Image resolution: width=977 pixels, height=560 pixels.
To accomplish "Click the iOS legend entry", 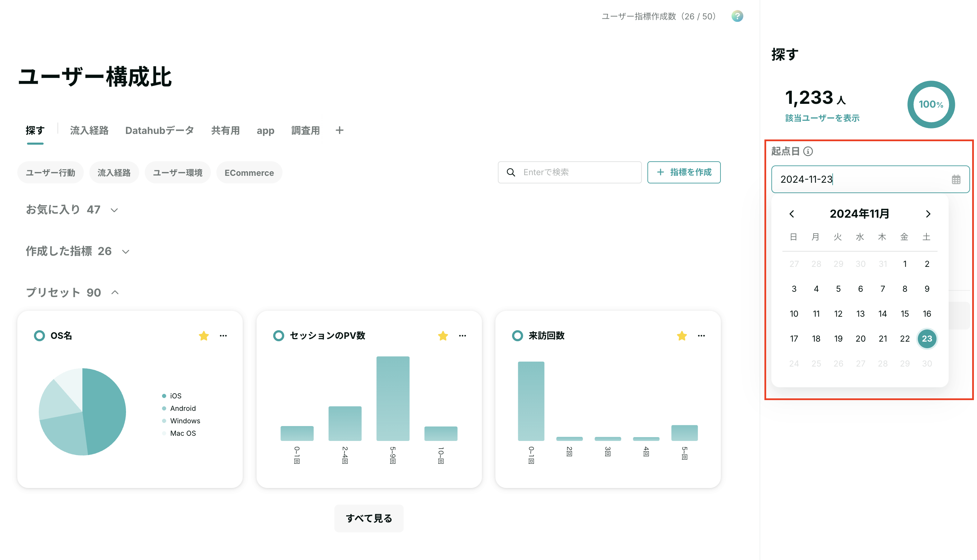I will pos(172,396).
